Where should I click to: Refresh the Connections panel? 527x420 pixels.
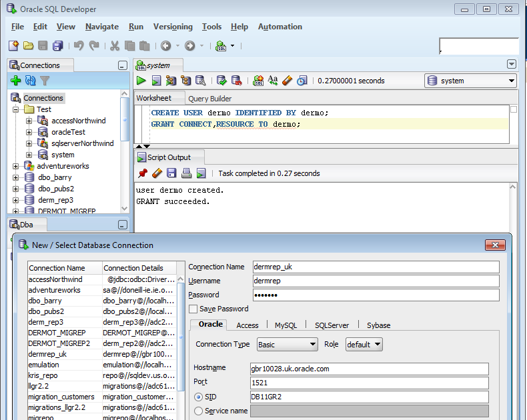pos(30,80)
